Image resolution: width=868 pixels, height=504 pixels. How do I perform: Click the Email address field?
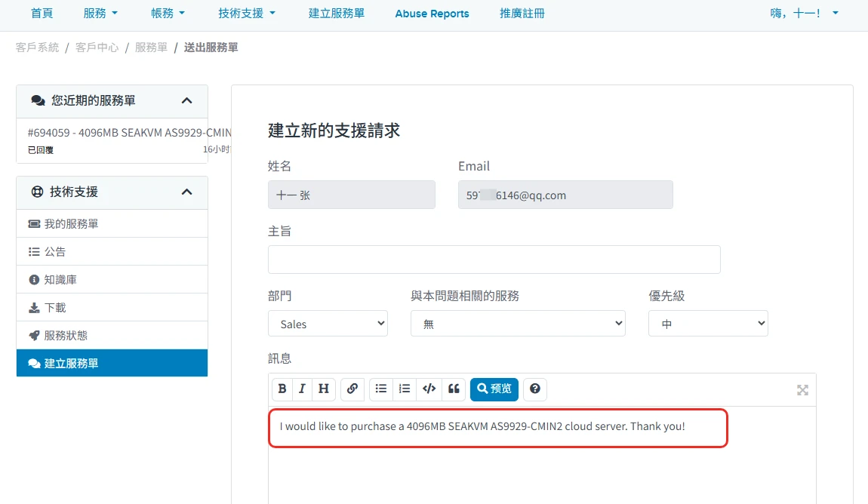565,195
